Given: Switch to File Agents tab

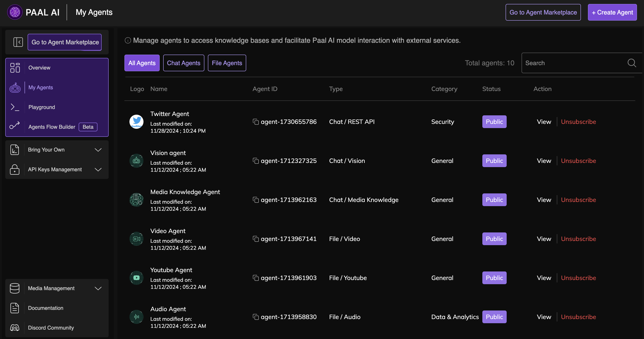Looking at the screenshot, I should tap(227, 63).
